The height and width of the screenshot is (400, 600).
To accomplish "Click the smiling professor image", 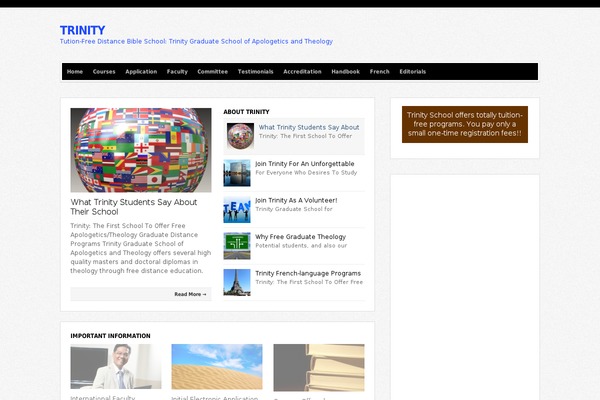I will coord(116,366).
